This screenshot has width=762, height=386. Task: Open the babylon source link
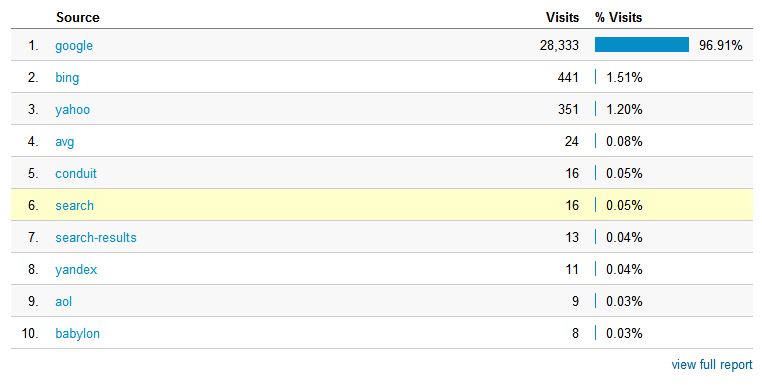[77, 334]
